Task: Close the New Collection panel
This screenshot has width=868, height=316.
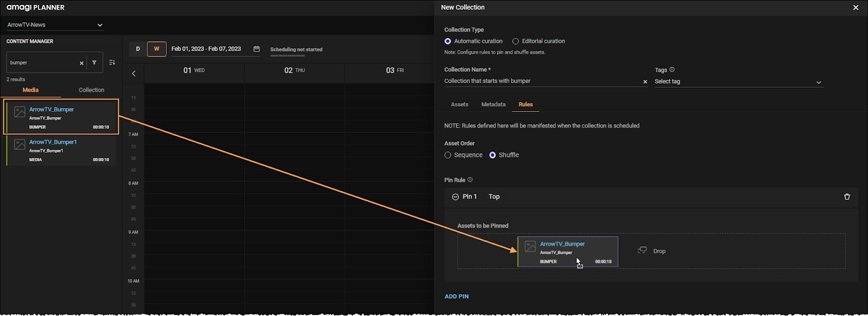Action: (x=856, y=8)
